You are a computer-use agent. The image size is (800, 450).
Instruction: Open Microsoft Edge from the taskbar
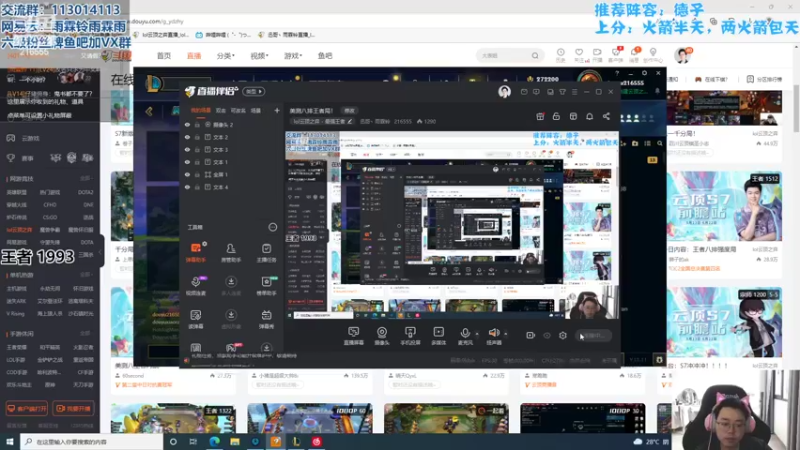[x=214, y=442]
